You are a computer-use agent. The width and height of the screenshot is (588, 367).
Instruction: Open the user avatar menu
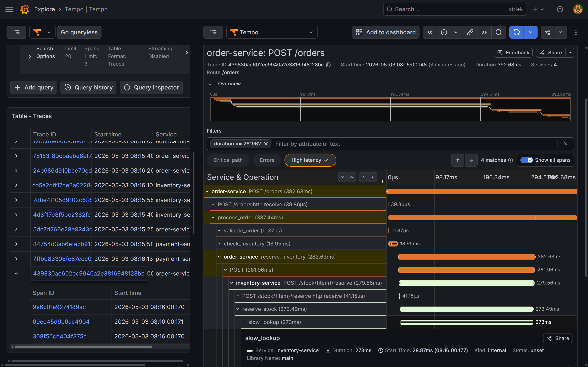(x=578, y=9)
